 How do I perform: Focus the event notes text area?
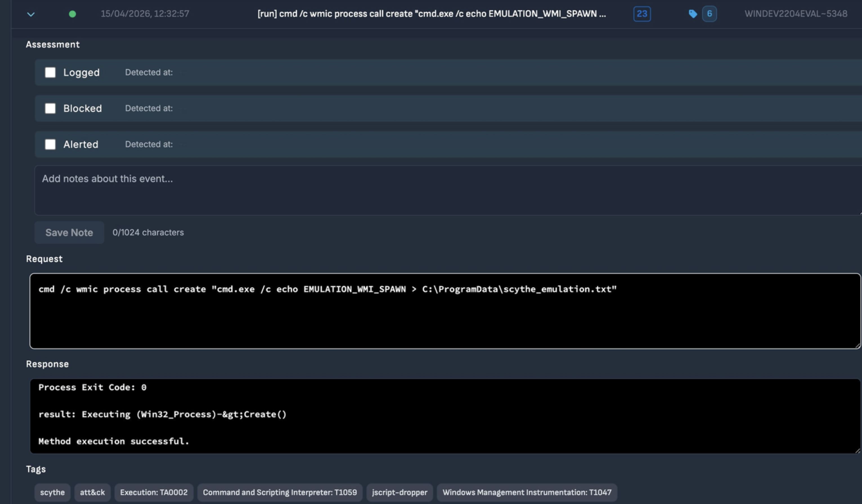(445, 190)
